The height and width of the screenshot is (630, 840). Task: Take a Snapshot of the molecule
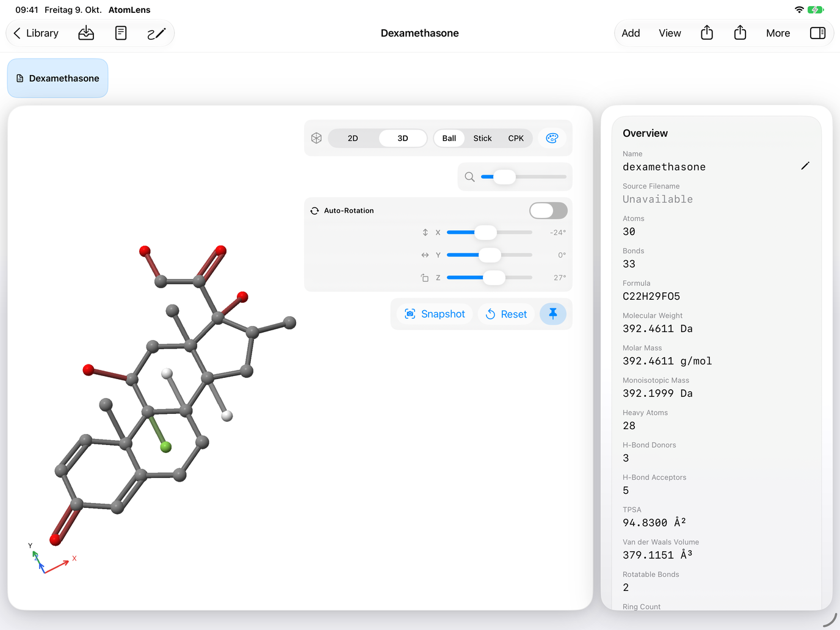point(435,314)
